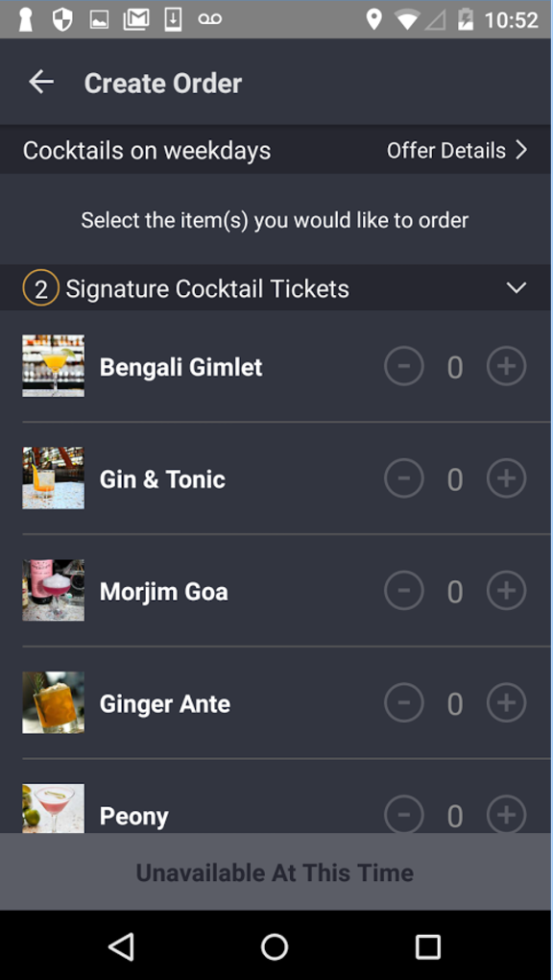Open Offer Details with the chevron

click(x=520, y=150)
